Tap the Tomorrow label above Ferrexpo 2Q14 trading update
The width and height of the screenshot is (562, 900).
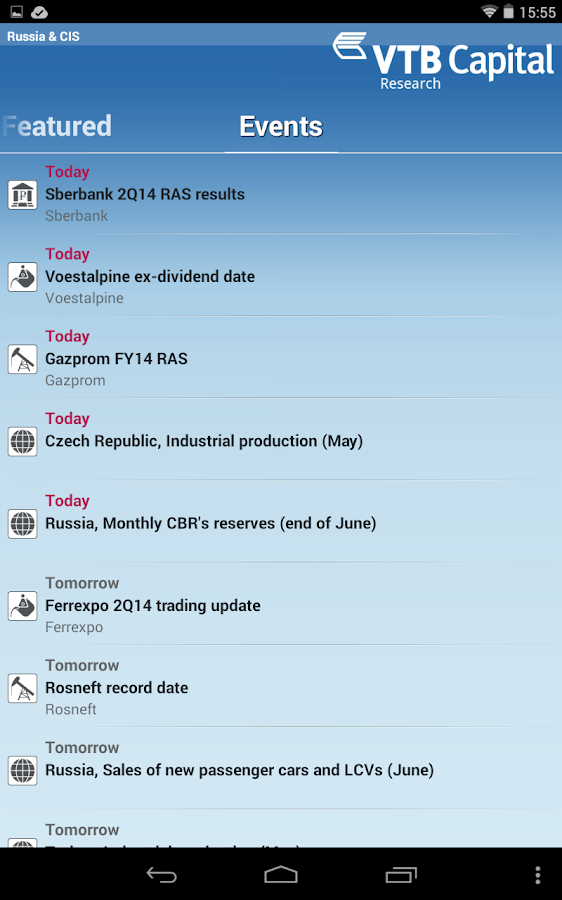(82, 583)
